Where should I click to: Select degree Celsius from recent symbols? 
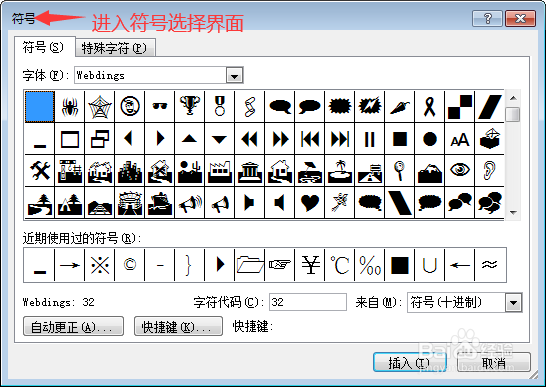pos(340,265)
